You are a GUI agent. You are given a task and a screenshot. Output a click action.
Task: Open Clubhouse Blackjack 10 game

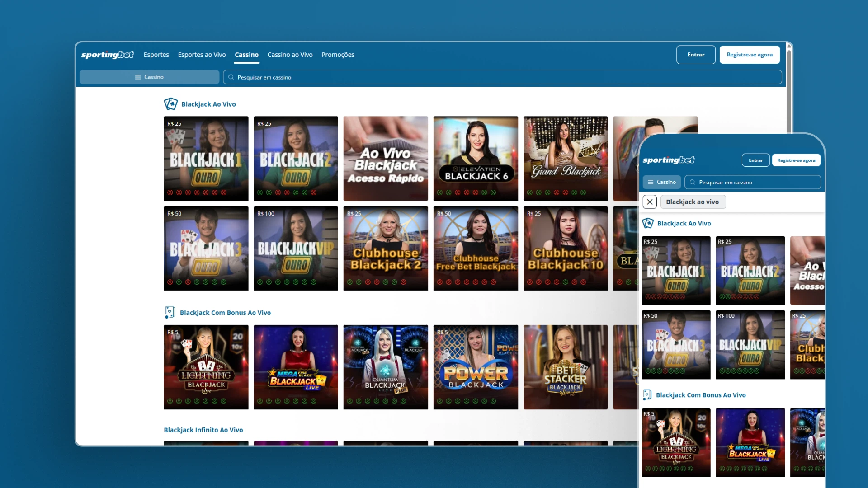(x=566, y=249)
